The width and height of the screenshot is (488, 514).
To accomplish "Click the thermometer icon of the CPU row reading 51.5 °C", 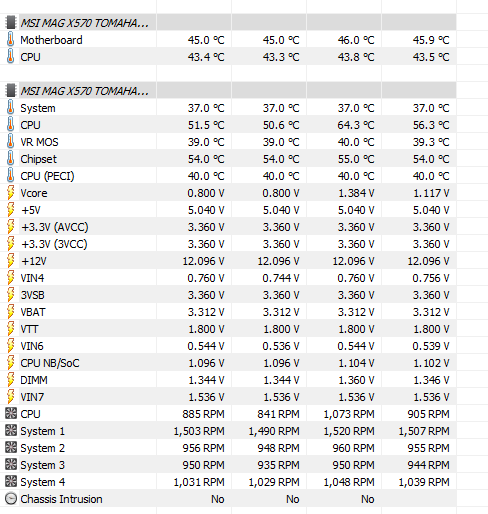I will point(11,125).
